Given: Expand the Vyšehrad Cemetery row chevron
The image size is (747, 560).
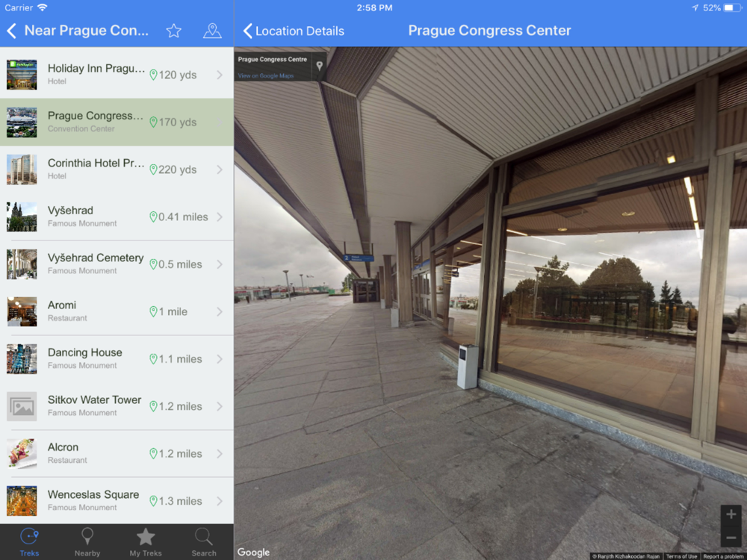Looking at the screenshot, I should tap(220, 264).
